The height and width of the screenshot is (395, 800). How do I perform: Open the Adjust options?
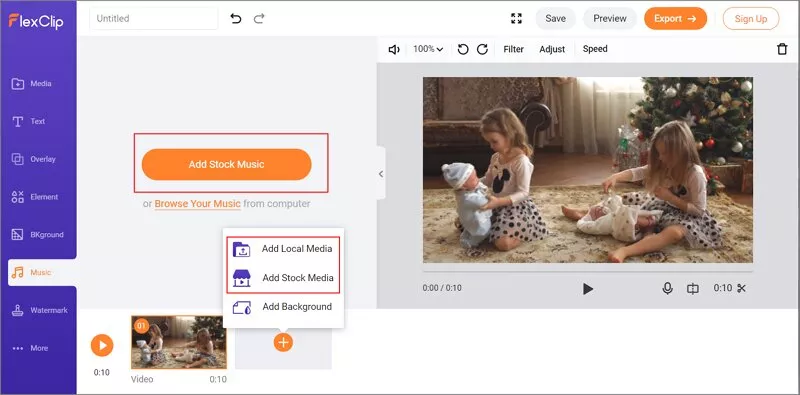coord(552,49)
